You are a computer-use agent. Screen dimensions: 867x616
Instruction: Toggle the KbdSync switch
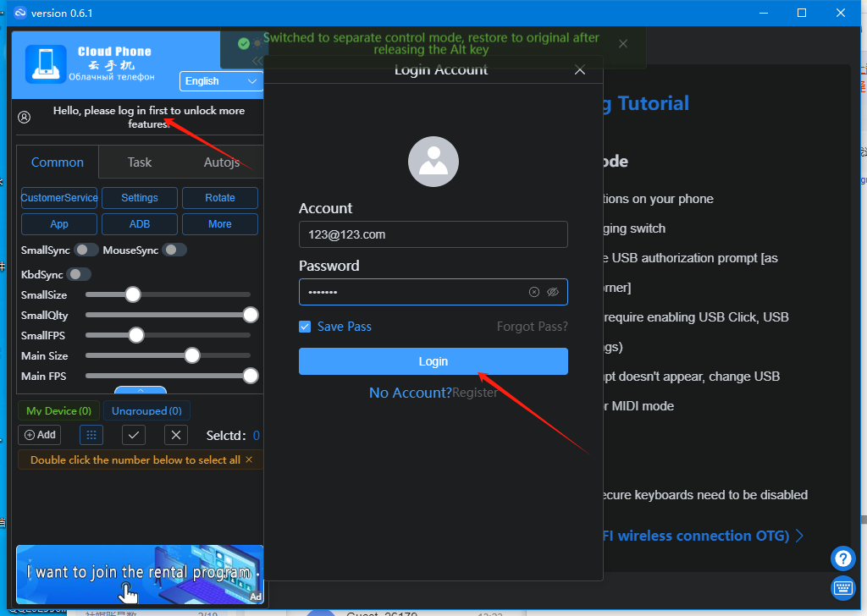[79, 274]
